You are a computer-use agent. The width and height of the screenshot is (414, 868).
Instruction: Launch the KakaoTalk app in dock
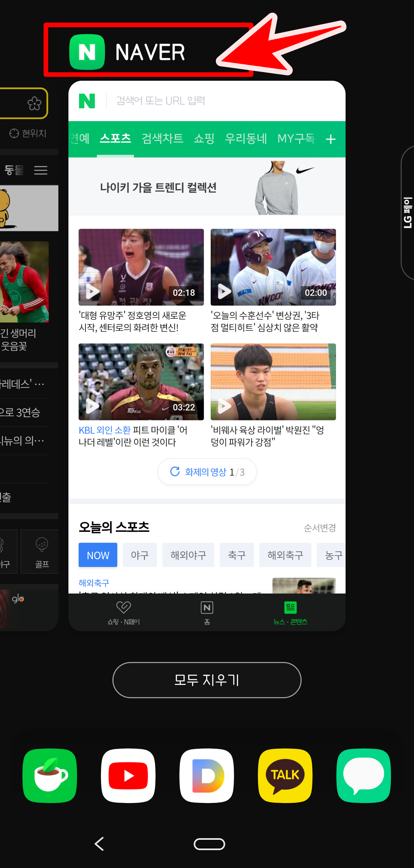(285, 775)
